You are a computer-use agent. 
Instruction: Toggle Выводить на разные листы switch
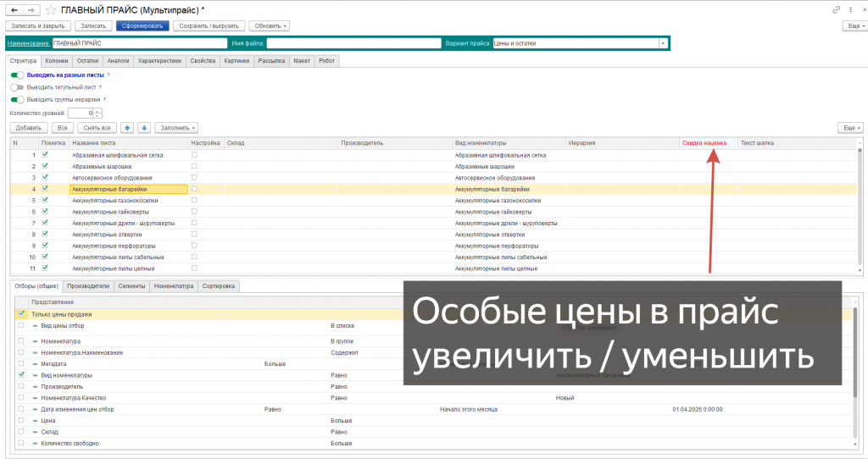click(17, 75)
